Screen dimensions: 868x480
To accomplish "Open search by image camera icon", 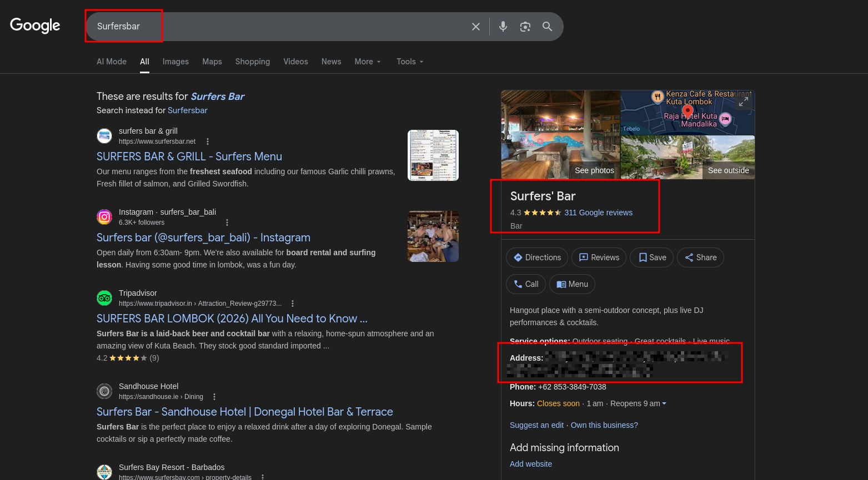I will coord(525,27).
